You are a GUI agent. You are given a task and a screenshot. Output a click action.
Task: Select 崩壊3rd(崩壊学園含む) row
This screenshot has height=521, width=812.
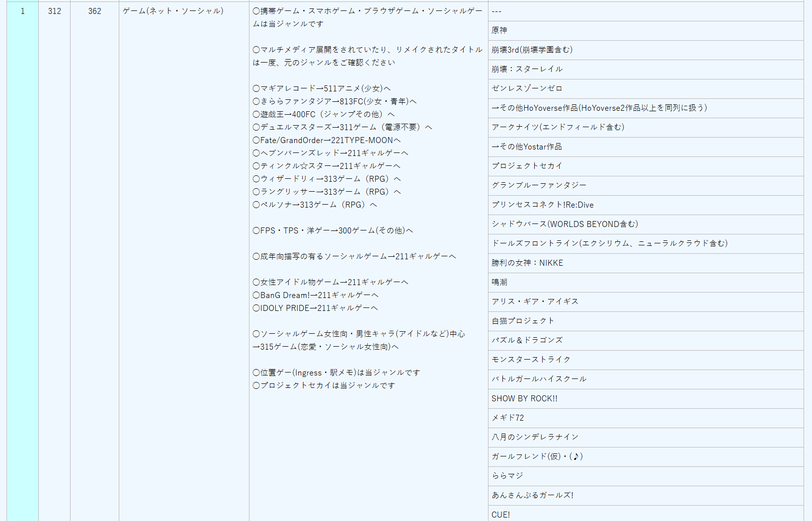click(x=646, y=50)
